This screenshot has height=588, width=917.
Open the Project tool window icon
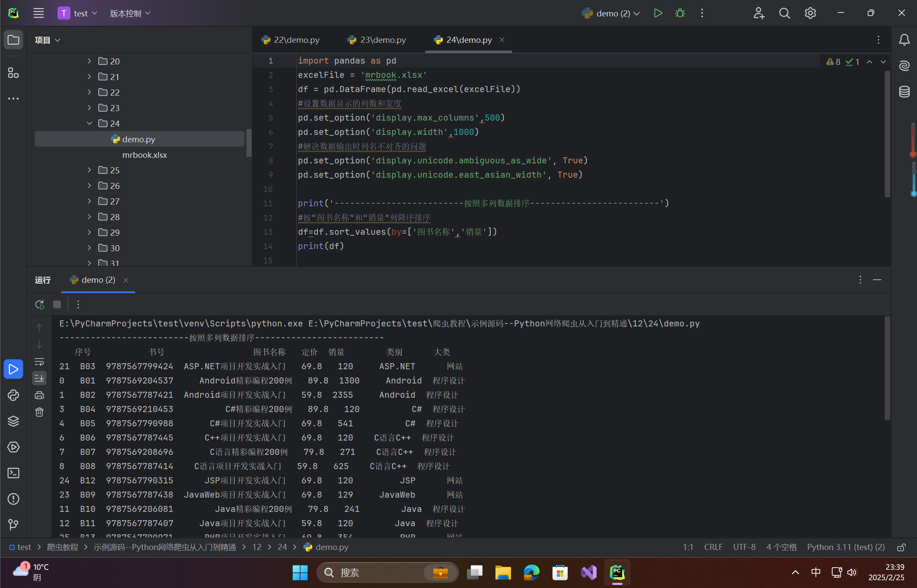[x=13, y=40]
